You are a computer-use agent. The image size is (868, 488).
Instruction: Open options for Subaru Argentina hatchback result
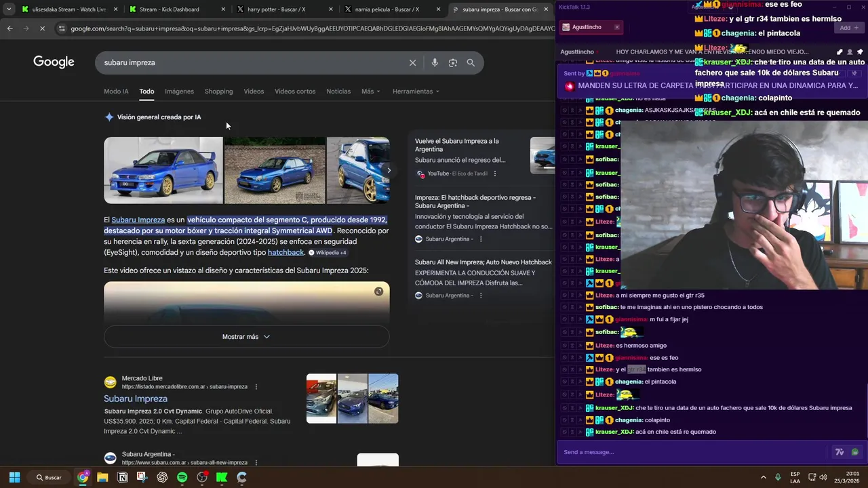point(481,239)
